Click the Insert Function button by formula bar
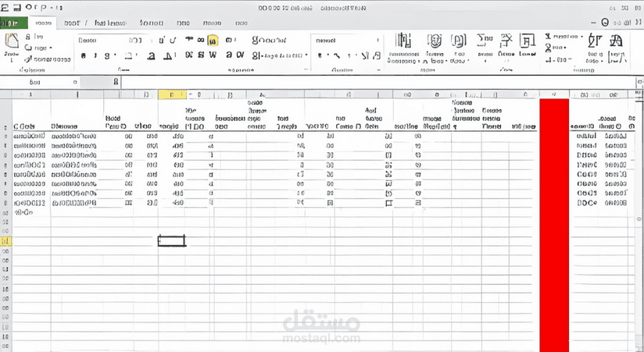644x352 pixels. pos(116,82)
